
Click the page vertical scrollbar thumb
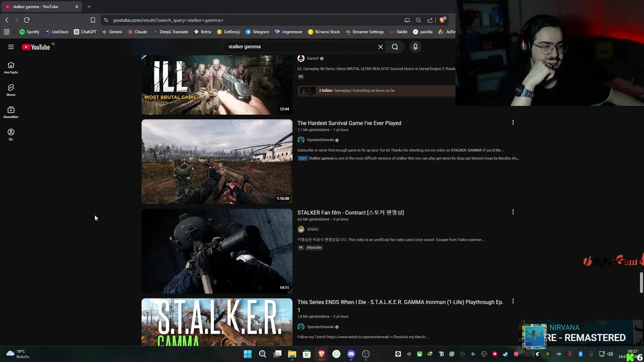[641, 283]
